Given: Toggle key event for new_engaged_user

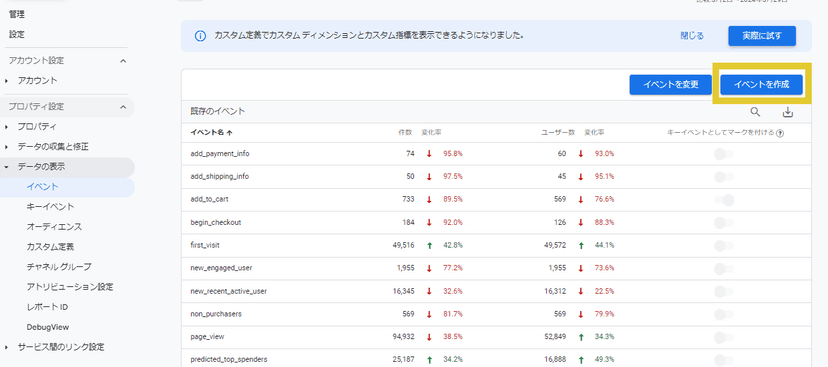Looking at the screenshot, I should tap(723, 268).
